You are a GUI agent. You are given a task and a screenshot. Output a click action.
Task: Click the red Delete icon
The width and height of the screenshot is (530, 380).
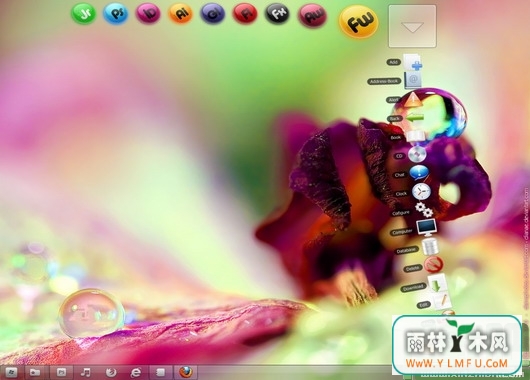434,264
